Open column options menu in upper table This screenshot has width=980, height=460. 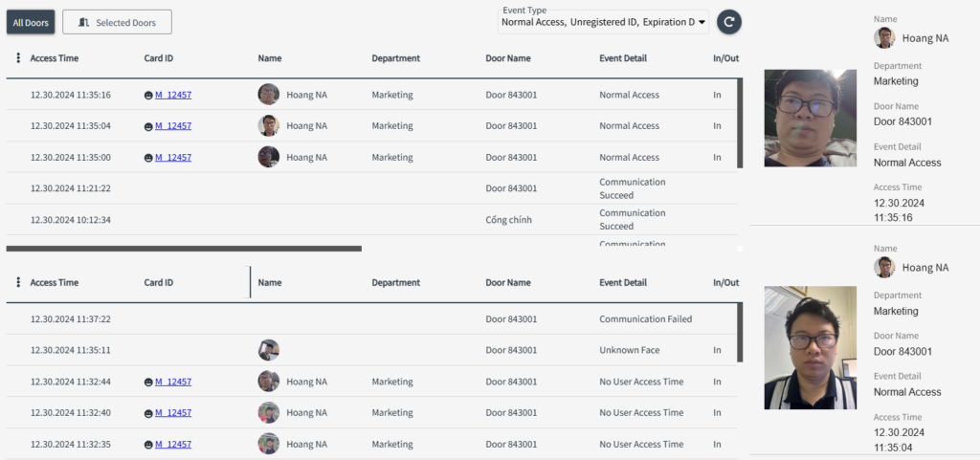click(x=18, y=58)
